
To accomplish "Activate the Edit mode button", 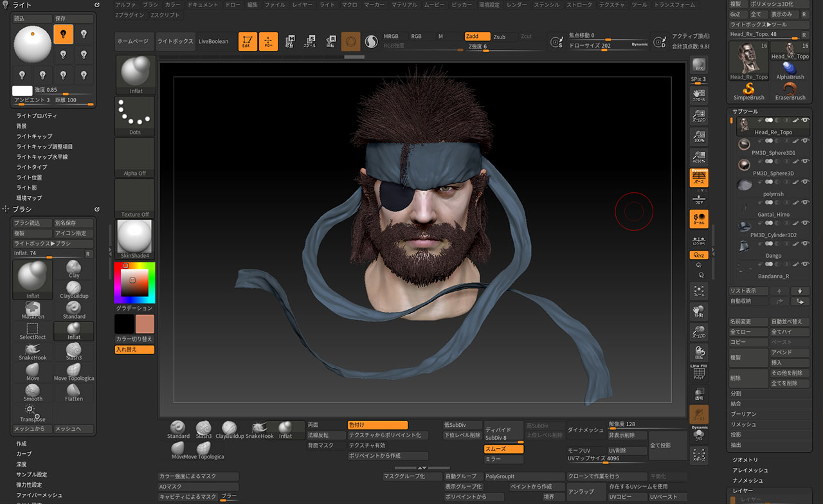I will point(248,41).
